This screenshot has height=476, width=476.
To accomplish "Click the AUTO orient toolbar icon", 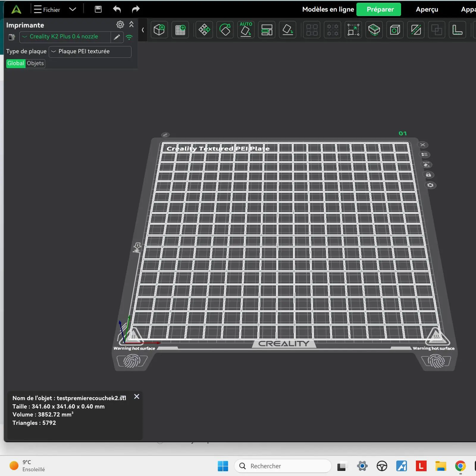I will 246,30.
